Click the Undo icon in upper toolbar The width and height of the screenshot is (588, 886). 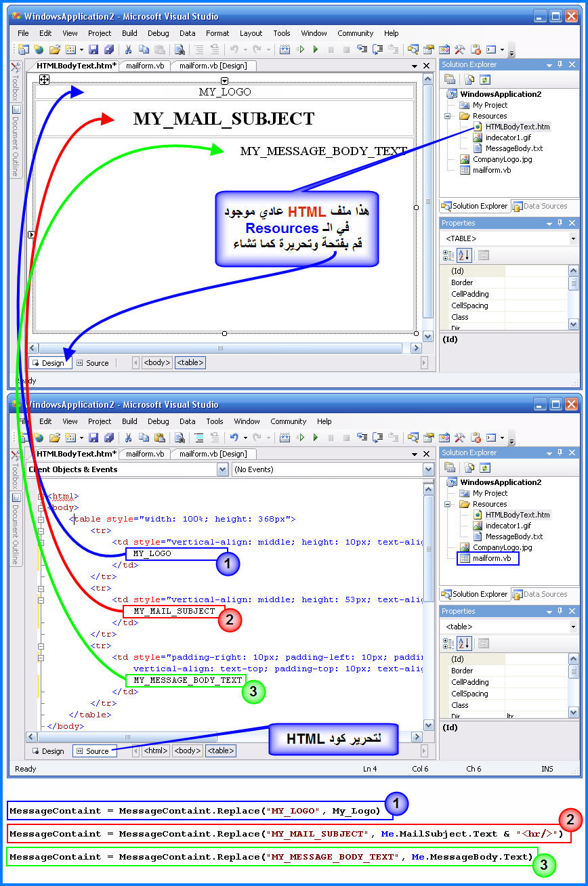234,49
